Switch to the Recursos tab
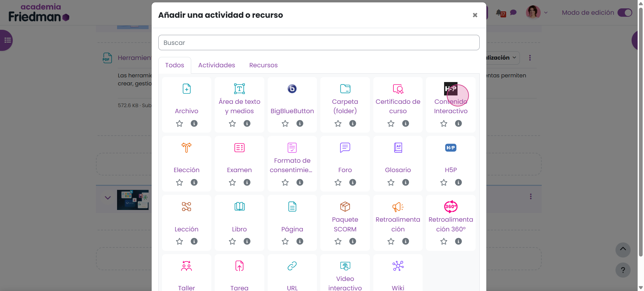644x291 pixels. pos(263,65)
